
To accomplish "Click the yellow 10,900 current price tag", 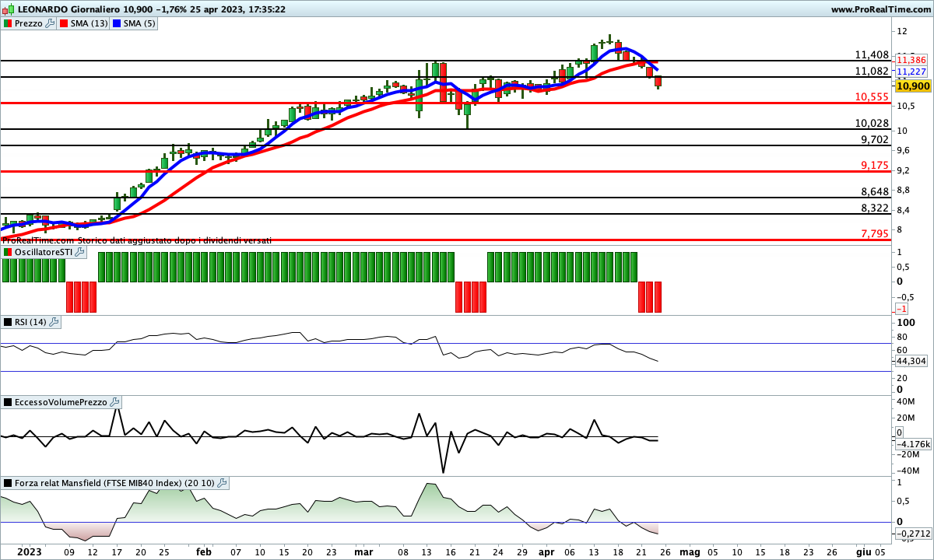I will 912,86.
